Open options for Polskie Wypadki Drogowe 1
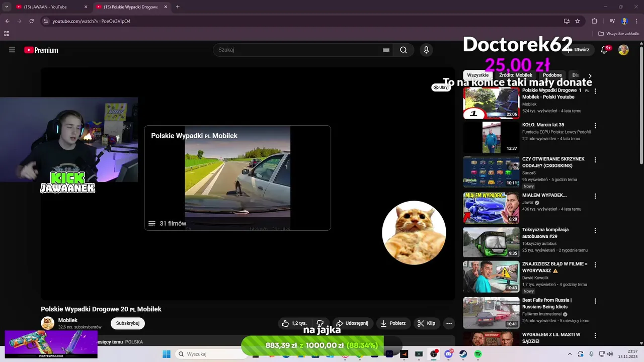Viewport: 644px width, 362px height. point(595,91)
